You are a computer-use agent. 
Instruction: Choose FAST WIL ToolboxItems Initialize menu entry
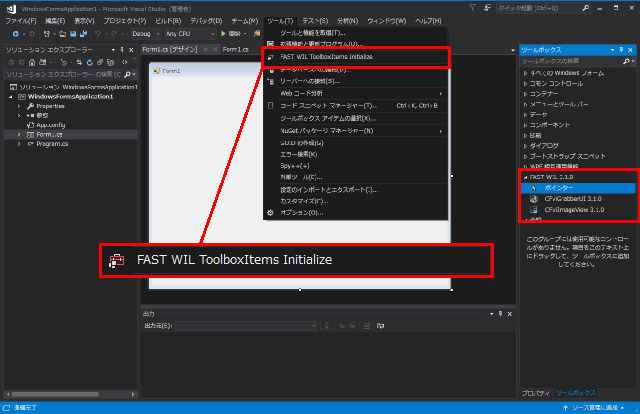click(356, 57)
